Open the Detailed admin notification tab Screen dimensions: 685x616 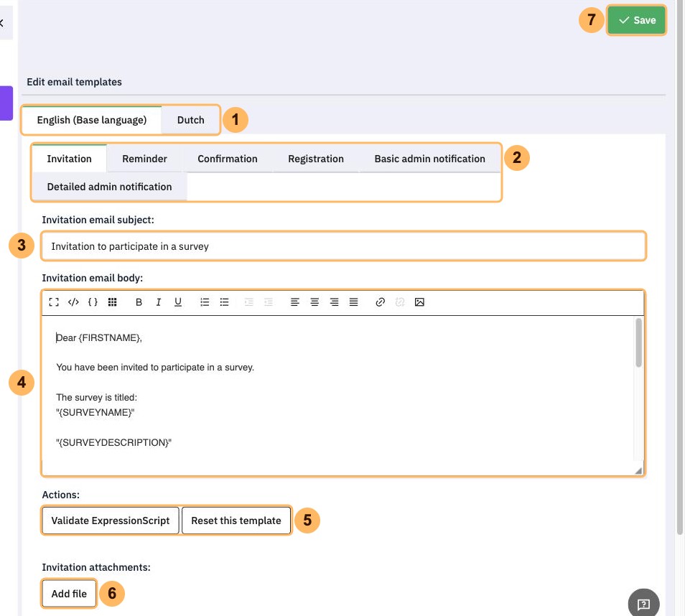109,187
